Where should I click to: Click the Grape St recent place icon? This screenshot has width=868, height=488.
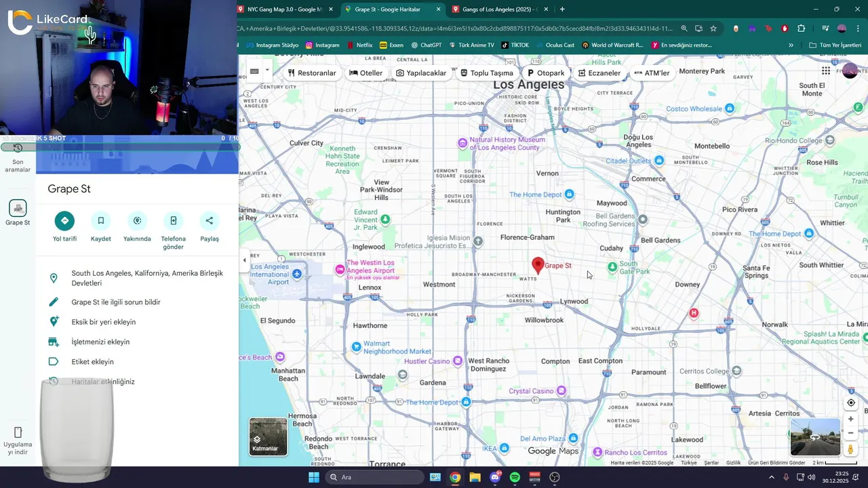point(18,207)
